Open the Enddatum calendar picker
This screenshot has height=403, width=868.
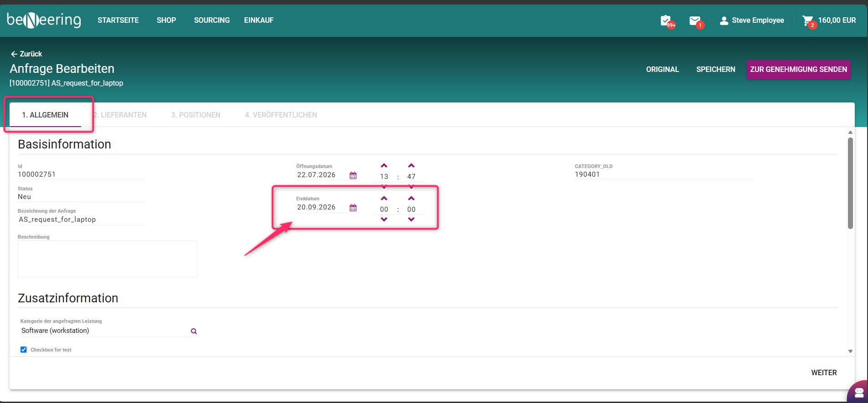[x=353, y=208]
